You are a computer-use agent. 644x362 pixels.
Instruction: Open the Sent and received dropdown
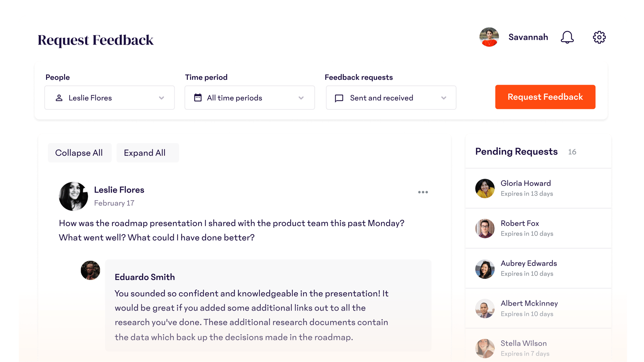click(391, 98)
